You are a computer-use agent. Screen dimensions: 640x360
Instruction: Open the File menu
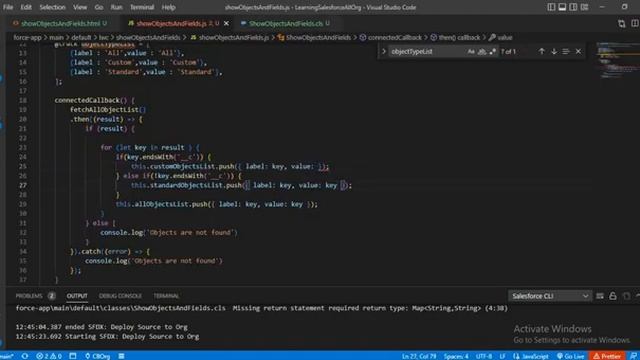point(8,7)
